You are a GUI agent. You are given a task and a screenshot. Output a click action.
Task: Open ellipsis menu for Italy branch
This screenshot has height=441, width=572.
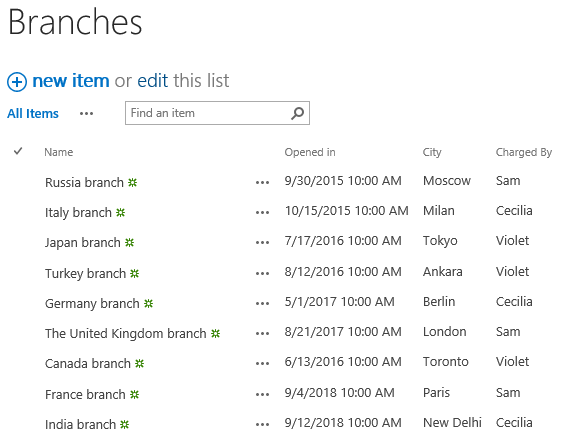pos(262,212)
